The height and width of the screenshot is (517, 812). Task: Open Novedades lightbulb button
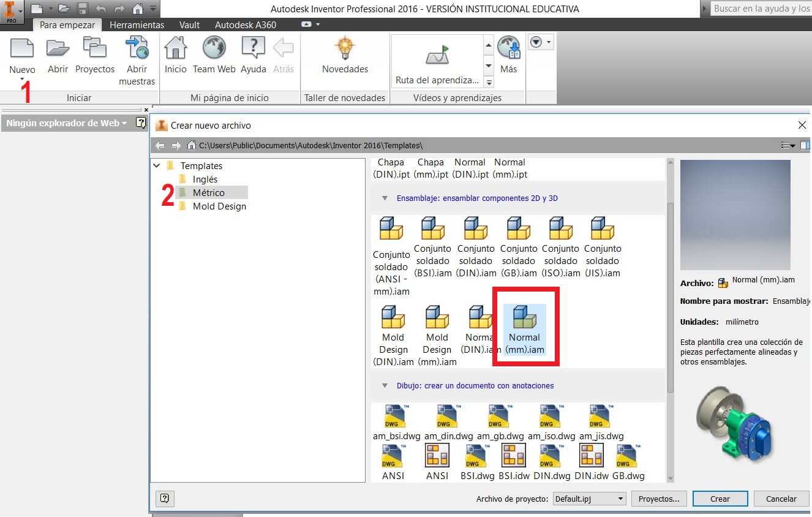tap(345, 56)
